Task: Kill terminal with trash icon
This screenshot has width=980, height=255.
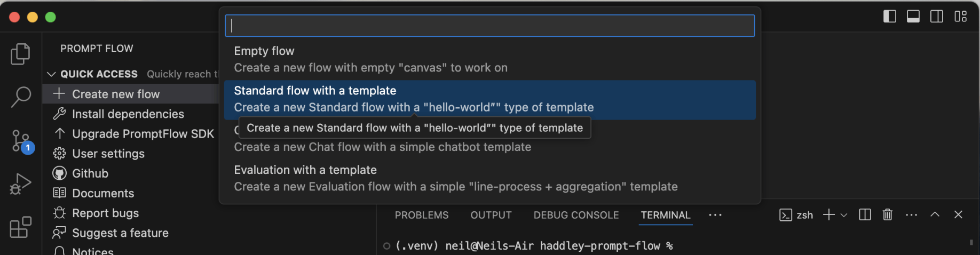Action: tap(887, 214)
